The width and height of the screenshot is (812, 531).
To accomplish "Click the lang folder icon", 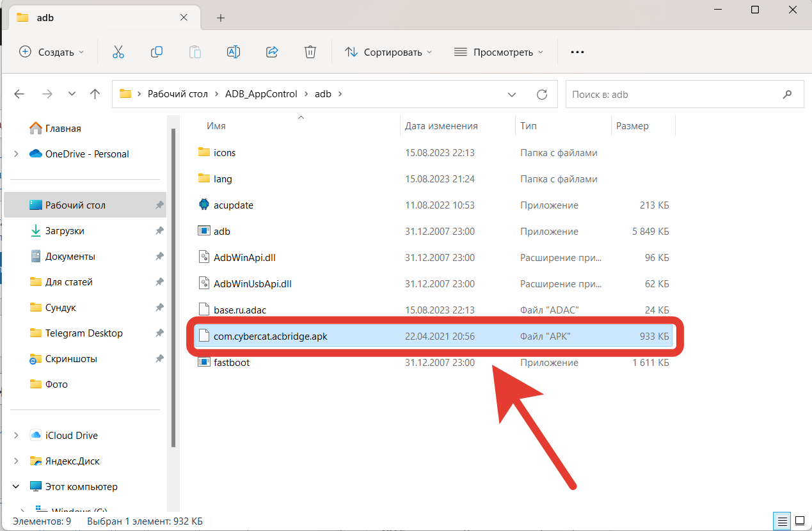I will point(203,178).
